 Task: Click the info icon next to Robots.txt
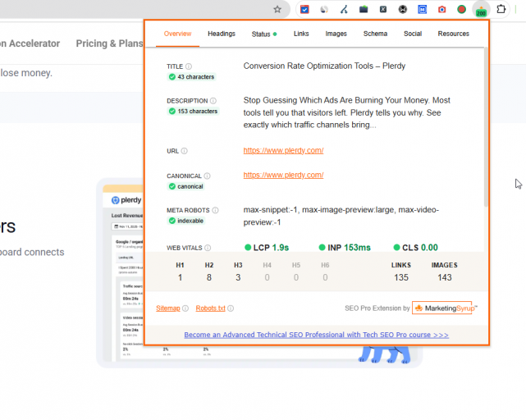231,308
